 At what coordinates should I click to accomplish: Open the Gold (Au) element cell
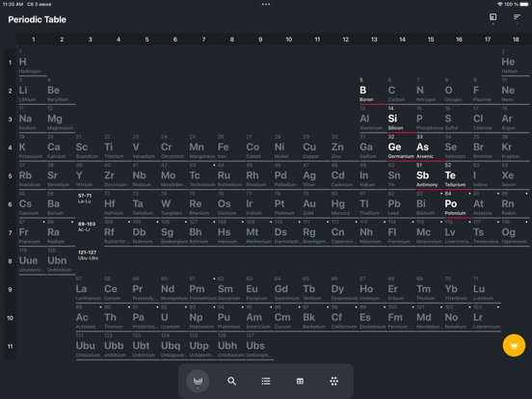click(x=316, y=204)
